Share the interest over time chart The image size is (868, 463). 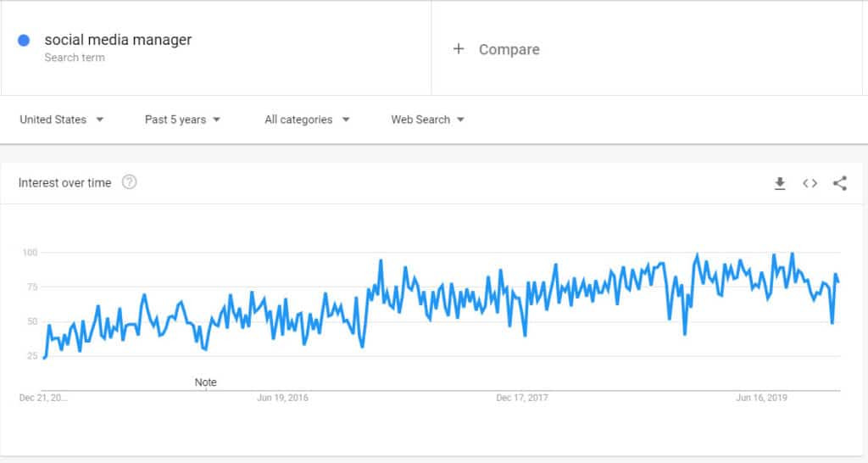[840, 183]
